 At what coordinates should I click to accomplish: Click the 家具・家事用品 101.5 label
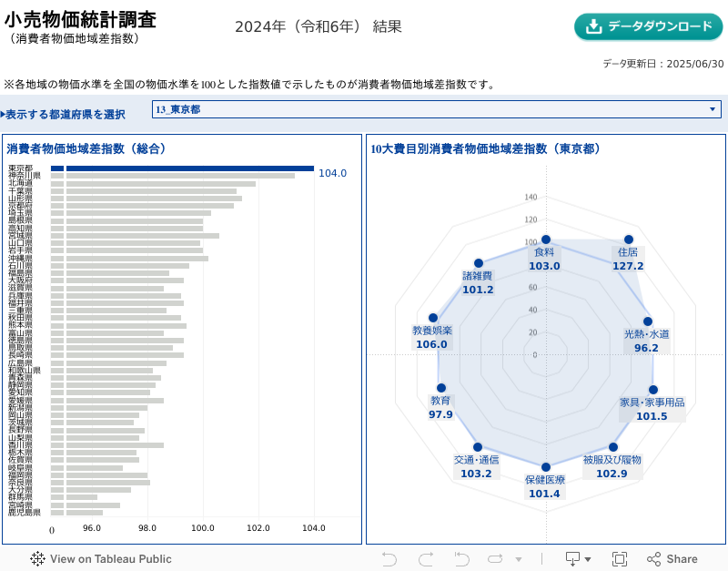652,409
